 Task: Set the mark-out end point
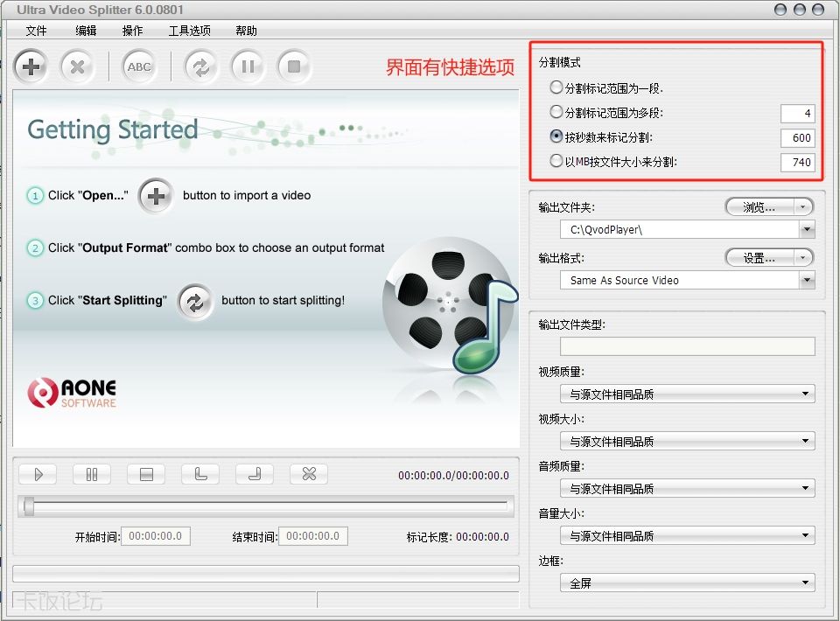(x=255, y=474)
